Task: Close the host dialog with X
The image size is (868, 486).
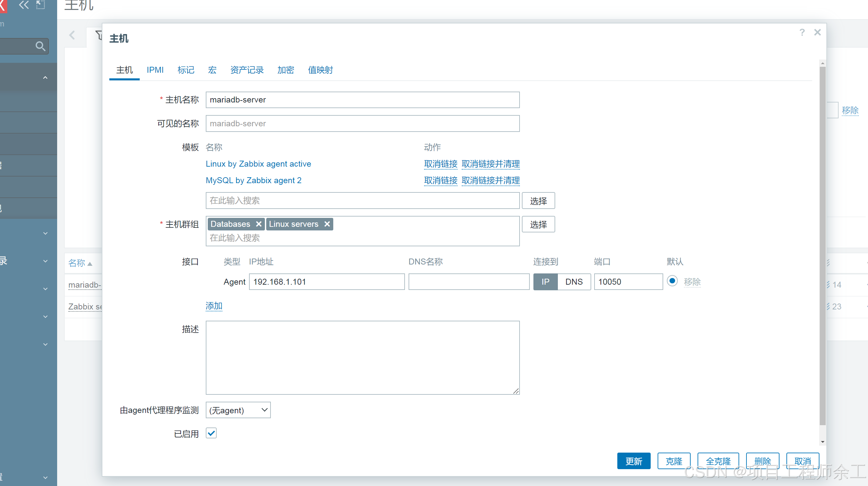Action: 817,32
